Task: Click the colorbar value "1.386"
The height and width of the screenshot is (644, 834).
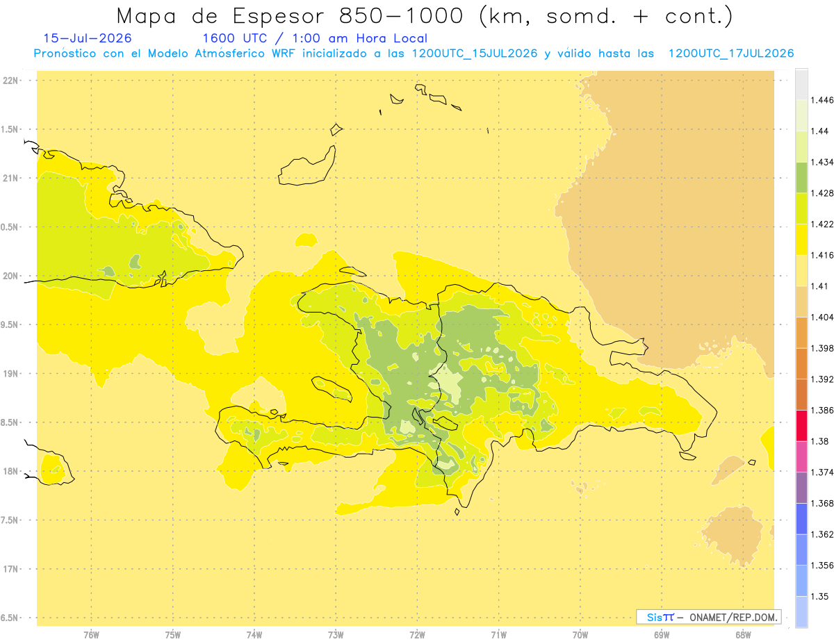Action: point(822,410)
